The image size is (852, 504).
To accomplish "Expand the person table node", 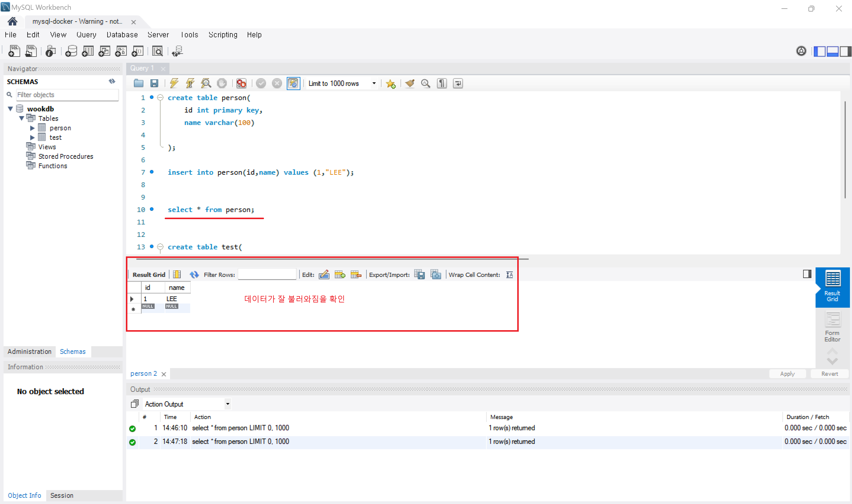I will (x=32, y=128).
